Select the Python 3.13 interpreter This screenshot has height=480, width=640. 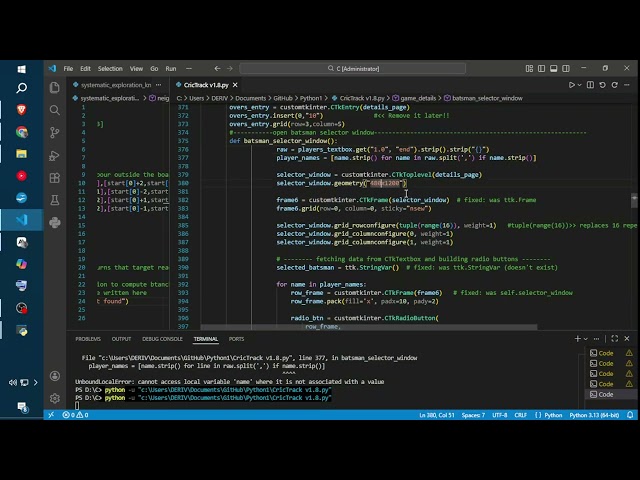594,415
